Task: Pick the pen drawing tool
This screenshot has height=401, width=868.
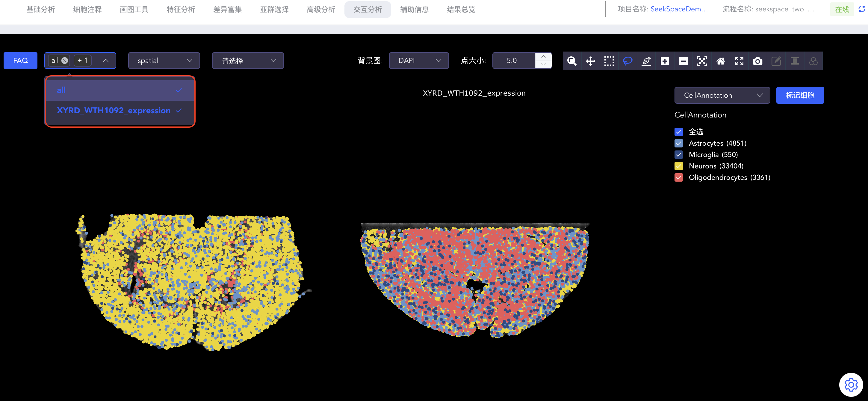Action: (646, 61)
